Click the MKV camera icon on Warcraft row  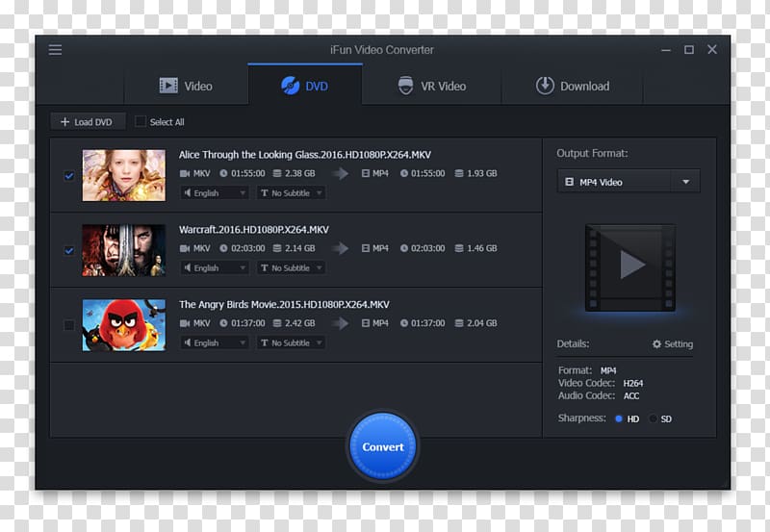pos(185,248)
